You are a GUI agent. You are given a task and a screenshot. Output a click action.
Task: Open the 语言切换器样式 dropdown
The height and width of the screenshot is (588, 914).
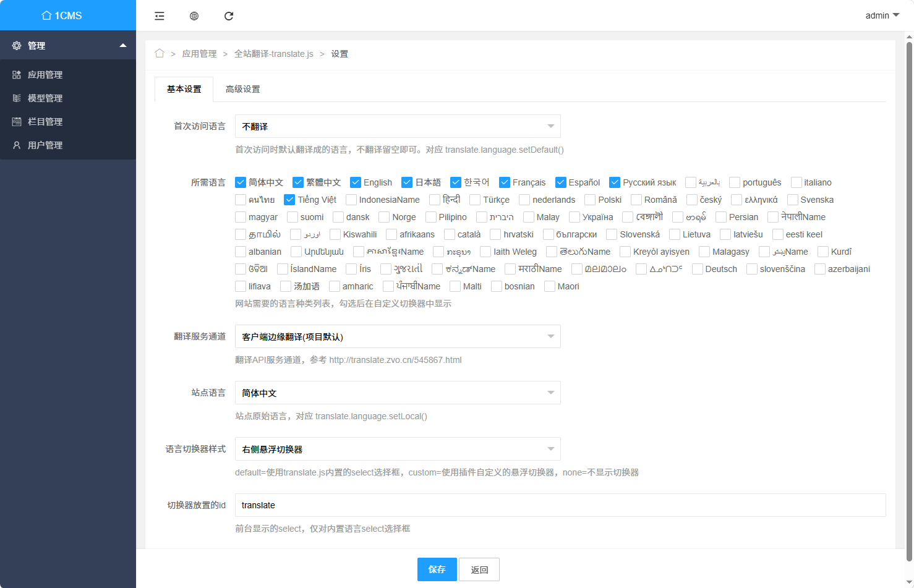point(398,450)
